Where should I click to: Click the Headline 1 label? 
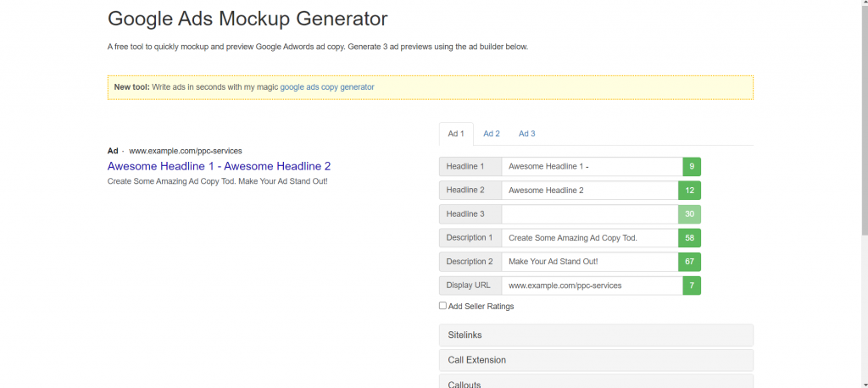pyautogui.click(x=470, y=167)
